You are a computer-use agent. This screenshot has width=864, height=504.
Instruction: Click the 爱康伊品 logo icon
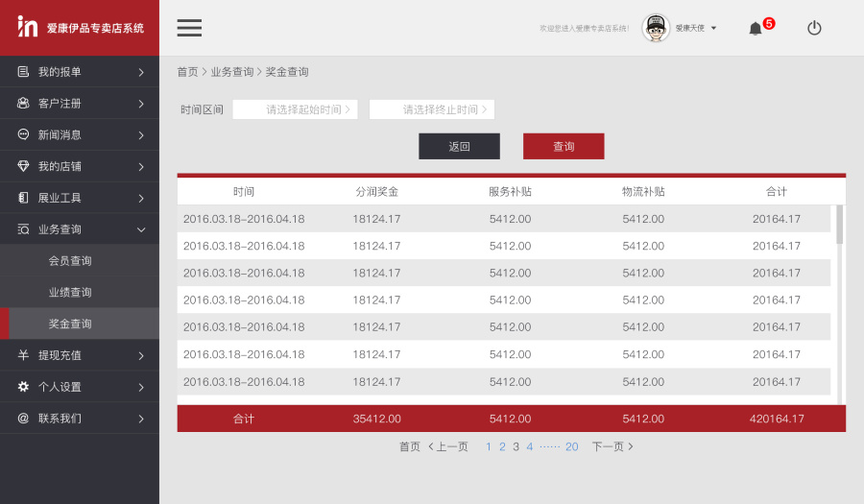[x=27, y=26]
